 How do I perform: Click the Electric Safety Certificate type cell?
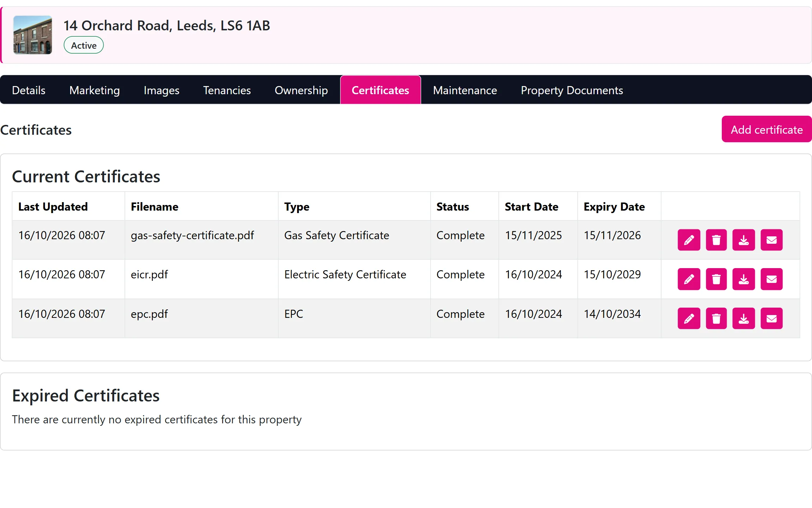(x=354, y=279)
